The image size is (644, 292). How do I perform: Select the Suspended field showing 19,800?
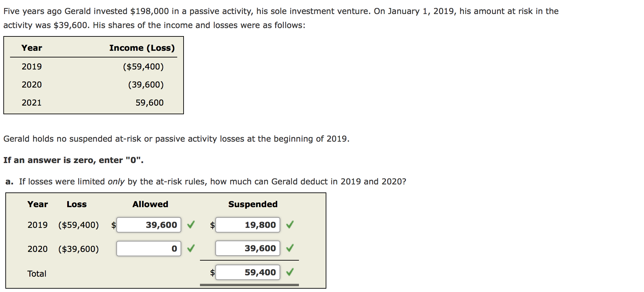[248, 225]
